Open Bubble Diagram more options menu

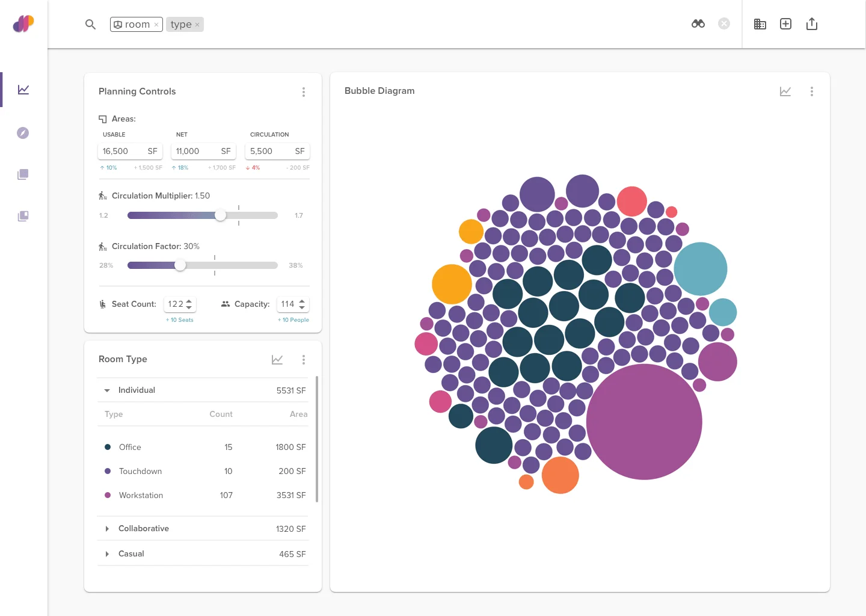coord(811,91)
